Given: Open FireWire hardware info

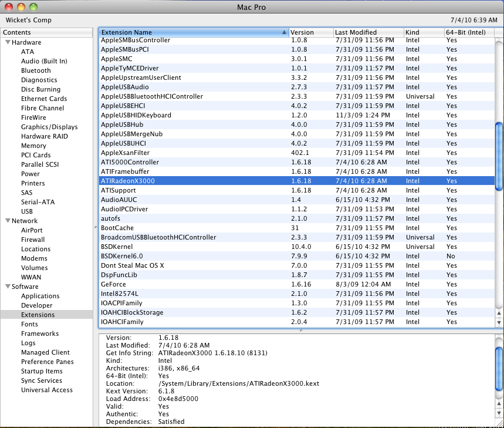Looking at the screenshot, I should 33,117.
